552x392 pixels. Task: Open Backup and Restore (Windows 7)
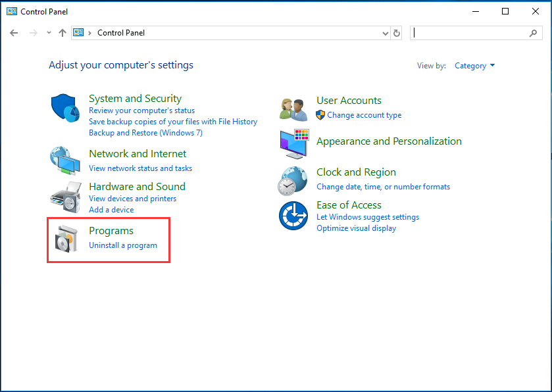point(145,132)
